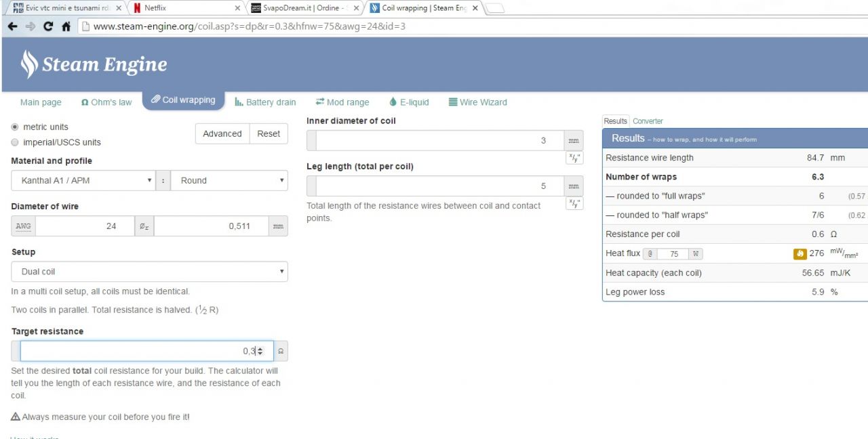The height and width of the screenshot is (439, 868).
Task: Adjust target resistance stepper arrows
Action: click(260, 351)
